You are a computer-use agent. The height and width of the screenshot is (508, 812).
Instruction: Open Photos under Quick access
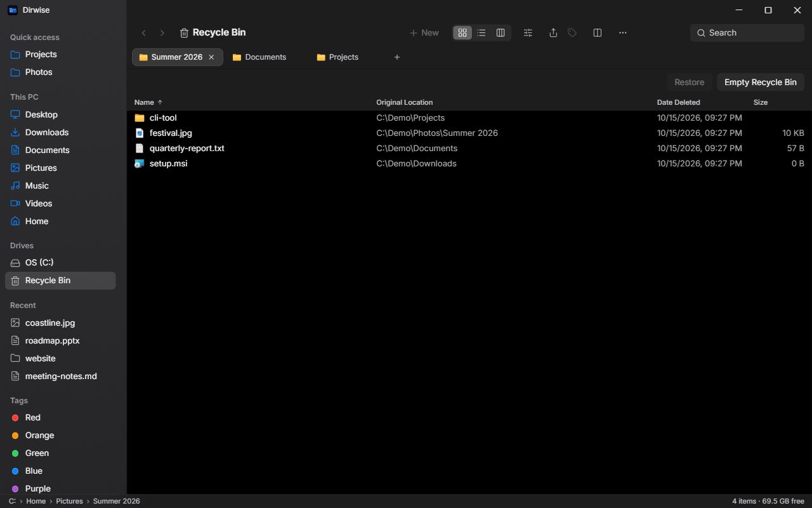click(60, 72)
